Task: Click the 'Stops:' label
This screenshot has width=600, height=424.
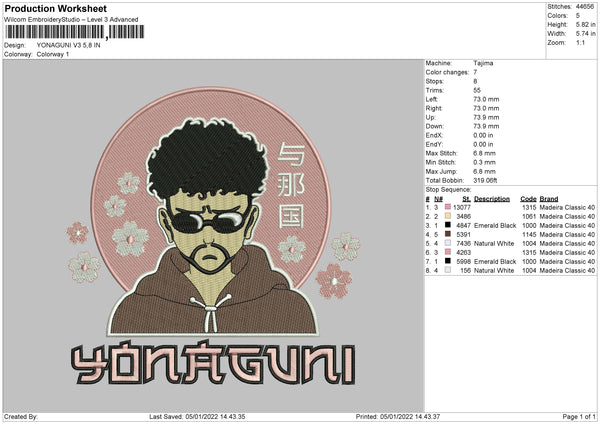Action: (435, 81)
